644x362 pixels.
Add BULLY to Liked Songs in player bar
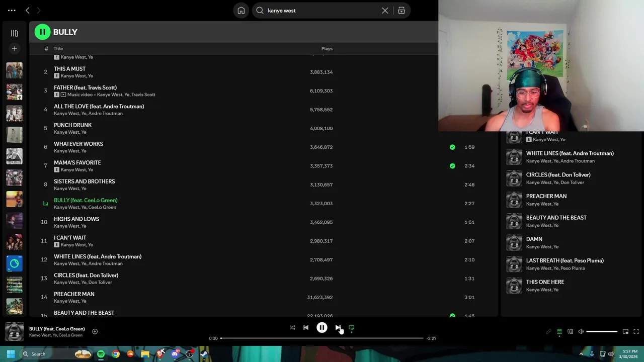(x=95, y=332)
